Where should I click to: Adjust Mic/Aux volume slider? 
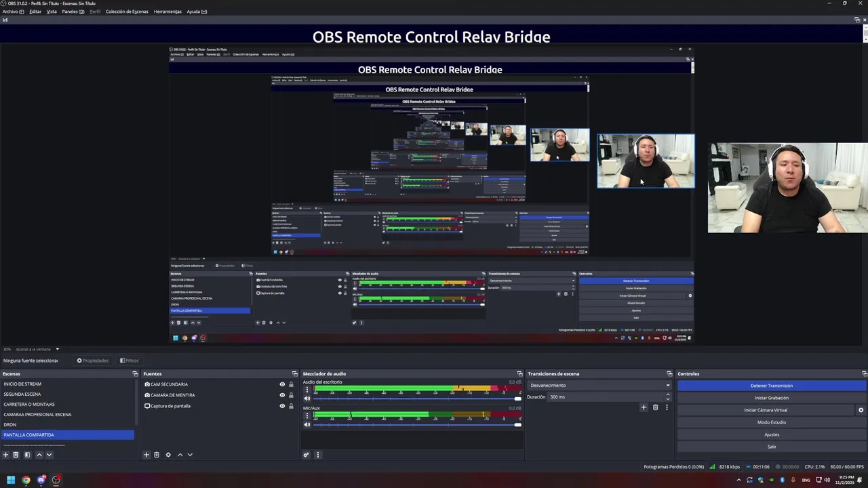point(417,424)
